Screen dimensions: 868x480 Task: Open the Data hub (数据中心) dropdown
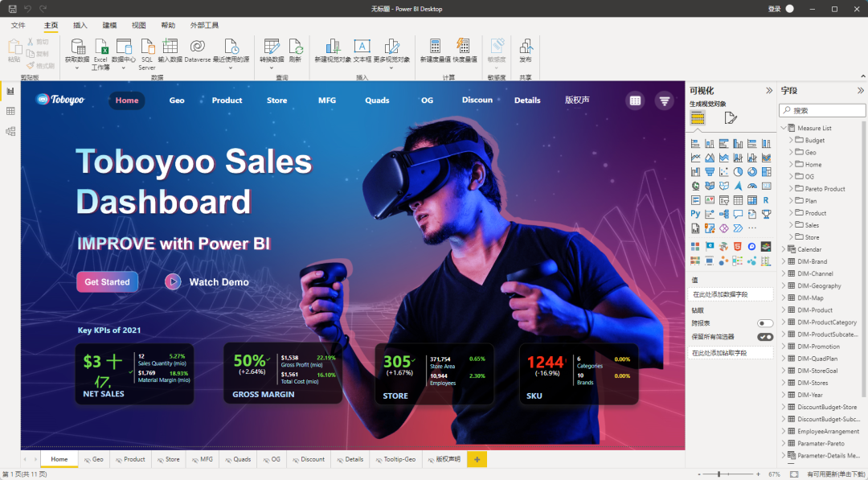tap(124, 68)
